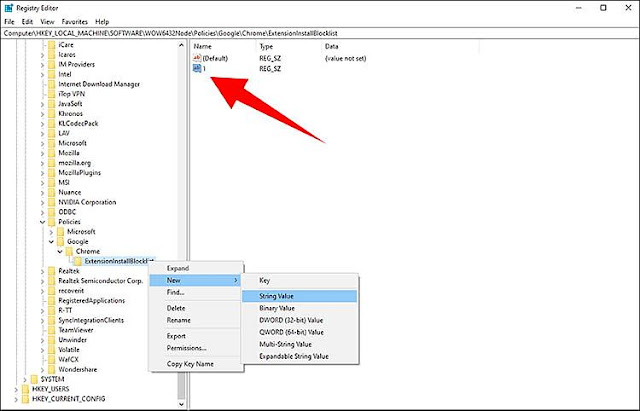
Task: Click the JavaSoft folder icon
Action: (x=51, y=104)
